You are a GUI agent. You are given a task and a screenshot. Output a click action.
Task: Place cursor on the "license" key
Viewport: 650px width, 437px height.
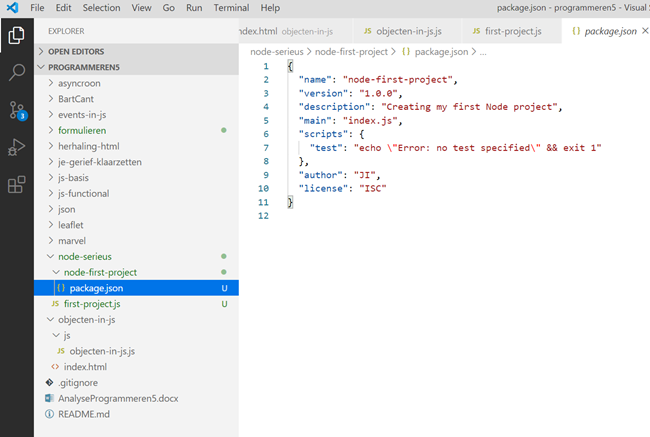pos(323,188)
